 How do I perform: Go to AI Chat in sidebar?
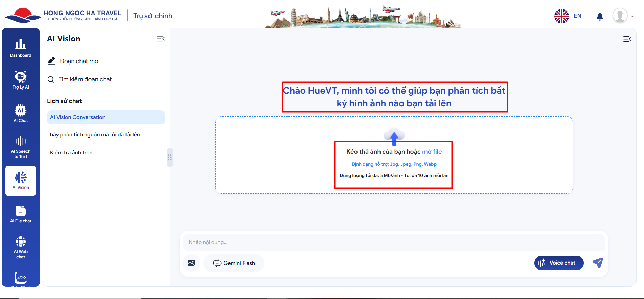coord(21,113)
